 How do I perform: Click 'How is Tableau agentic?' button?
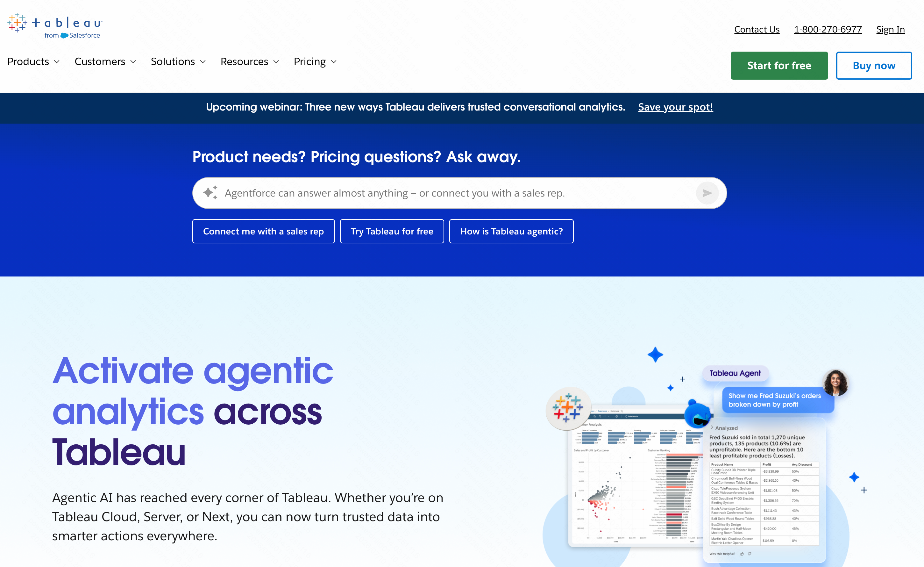(511, 231)
